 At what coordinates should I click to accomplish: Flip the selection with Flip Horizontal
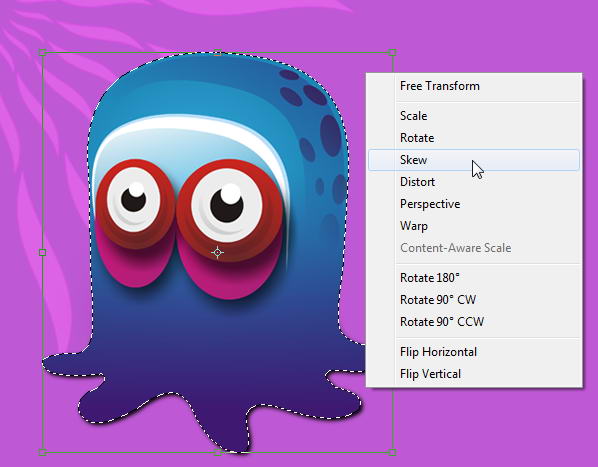(x=473, y=352)
